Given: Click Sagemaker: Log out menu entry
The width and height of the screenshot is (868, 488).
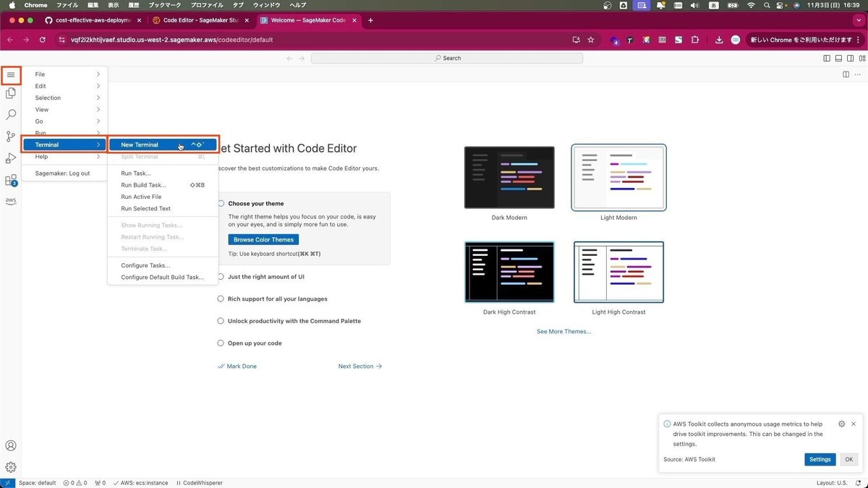Looking at the screenshot, I should pyautogui.click(x=64, y=174).
